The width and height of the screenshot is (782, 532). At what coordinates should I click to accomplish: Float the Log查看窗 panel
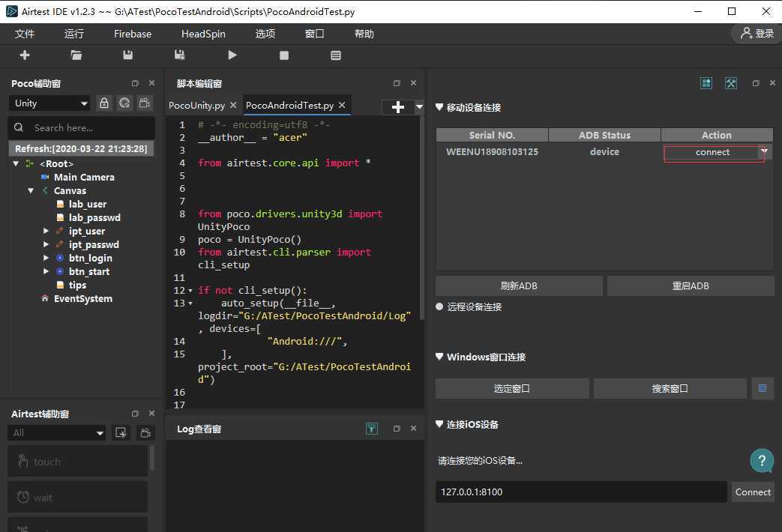pos(397,429)
